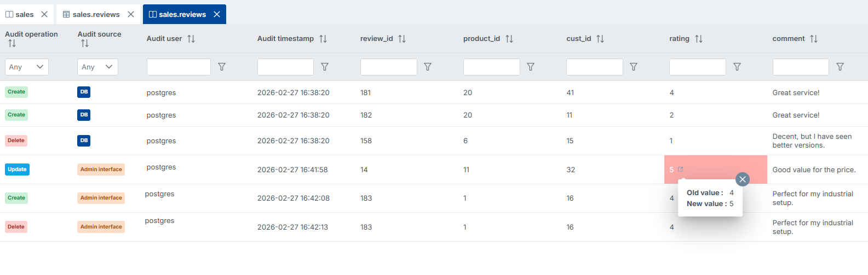This screenshot has height=275, width=868.
Task: Click Delete badge at 16:42:13
Action: (16, 227)
